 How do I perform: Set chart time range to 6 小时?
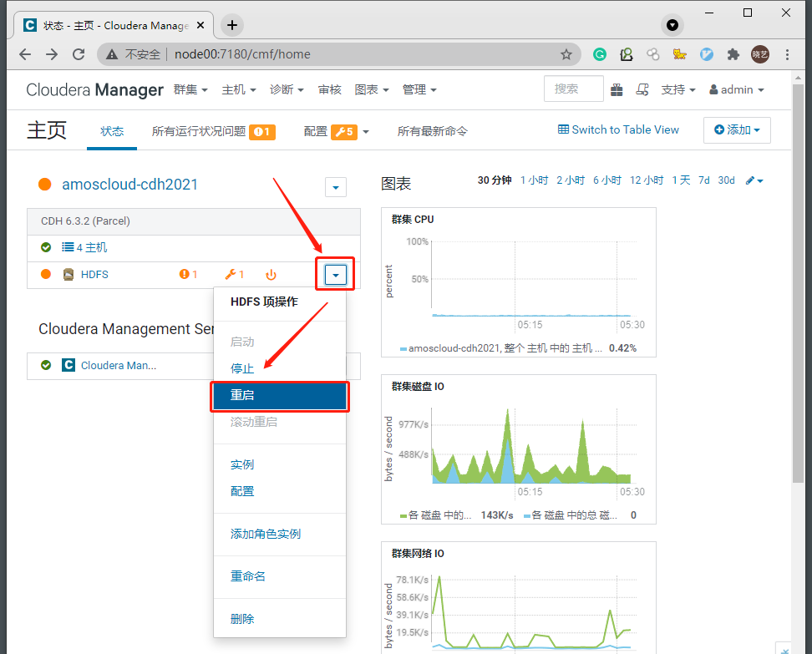pos(607,180)
